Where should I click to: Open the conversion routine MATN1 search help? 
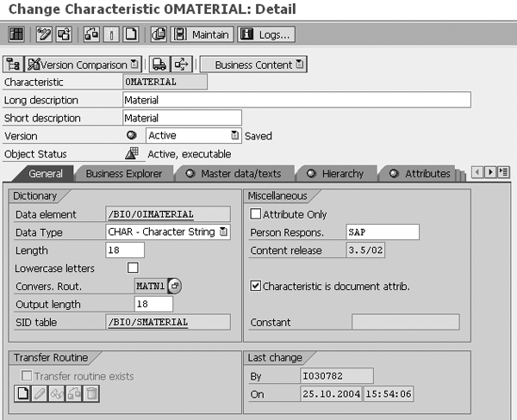point(175,286)
